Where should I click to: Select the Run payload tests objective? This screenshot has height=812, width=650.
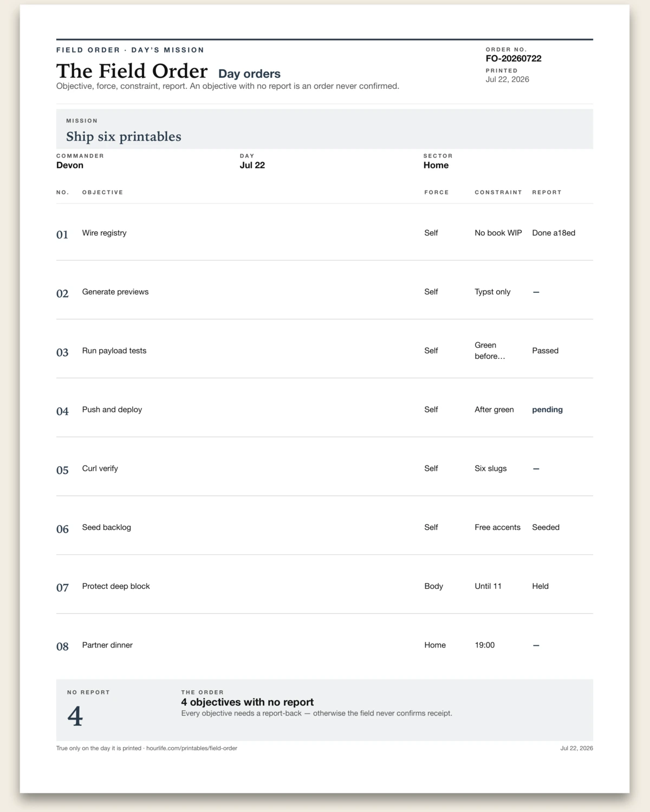[x=114, y=351]
